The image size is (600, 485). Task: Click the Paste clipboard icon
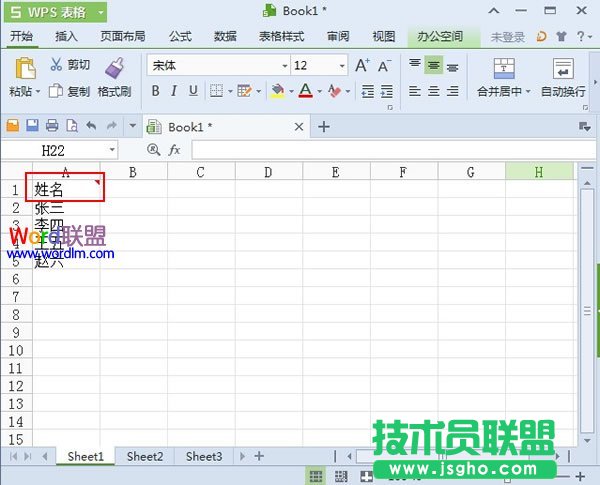coord(25,68)
